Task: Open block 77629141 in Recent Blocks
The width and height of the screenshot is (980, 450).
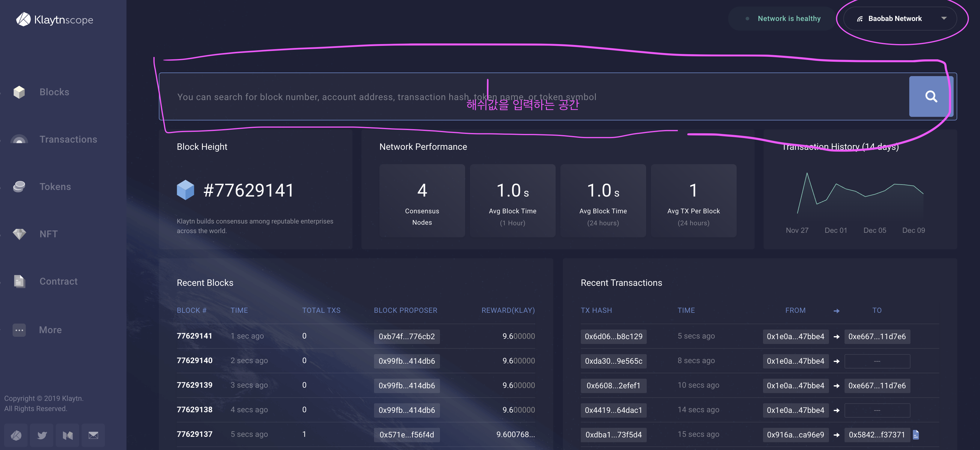Action: pos(195,336)
